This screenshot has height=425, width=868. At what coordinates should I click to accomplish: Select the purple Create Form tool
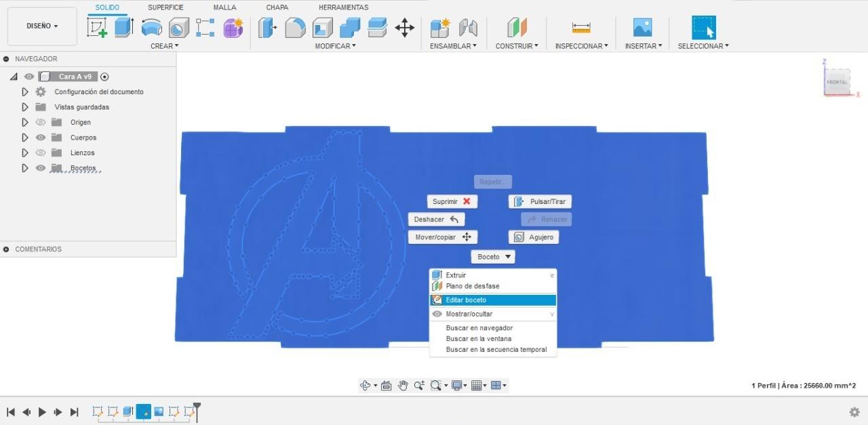tap(233, 28)
